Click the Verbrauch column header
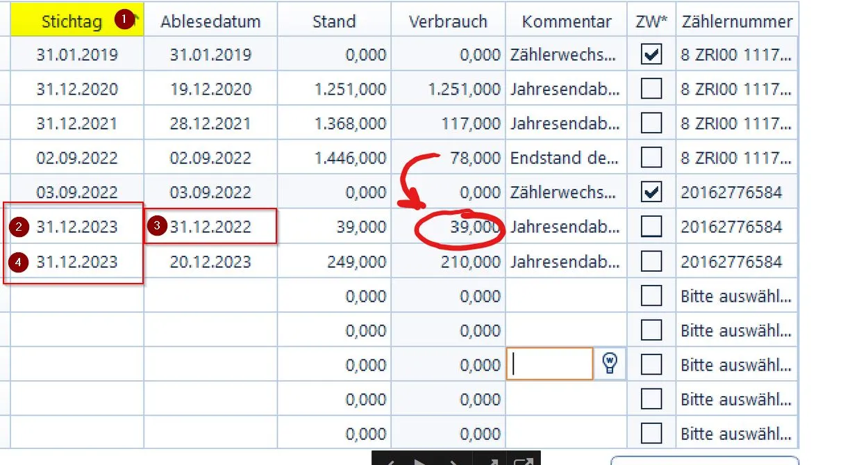Screen dimensions: 868x465 448,22
